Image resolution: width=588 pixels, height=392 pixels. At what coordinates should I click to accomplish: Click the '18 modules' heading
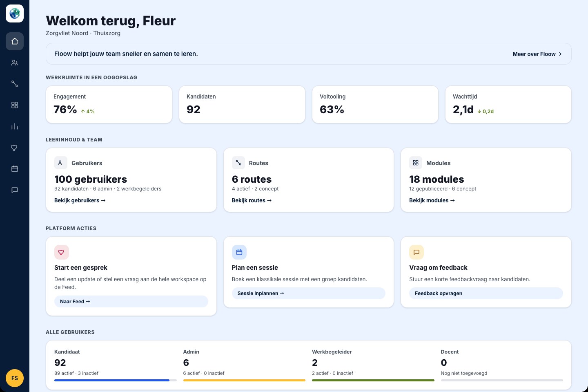pos(437,179)
